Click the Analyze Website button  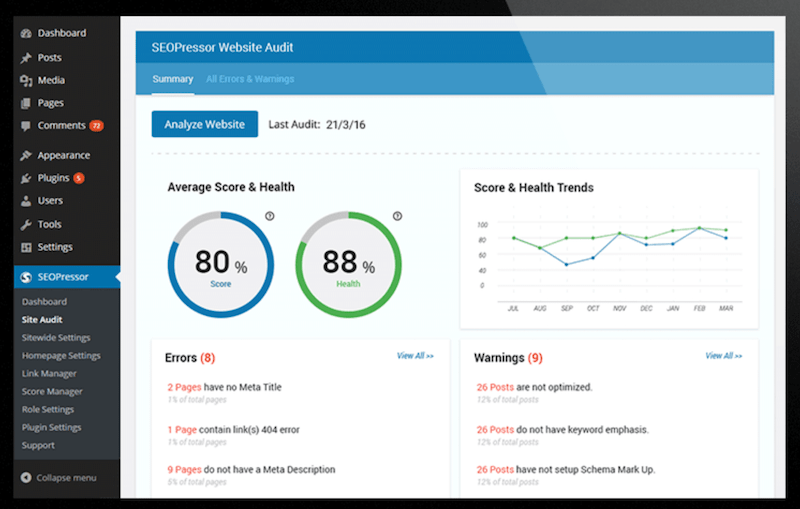tap(205, 124)
